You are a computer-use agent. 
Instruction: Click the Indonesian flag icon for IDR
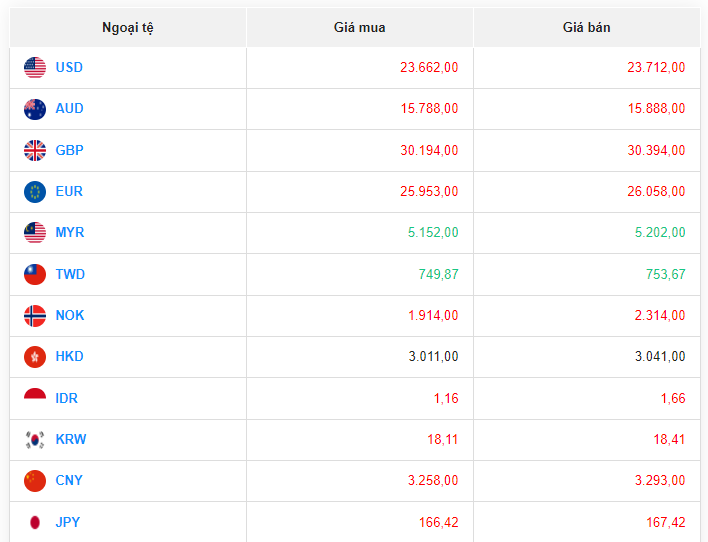(35, 394)
